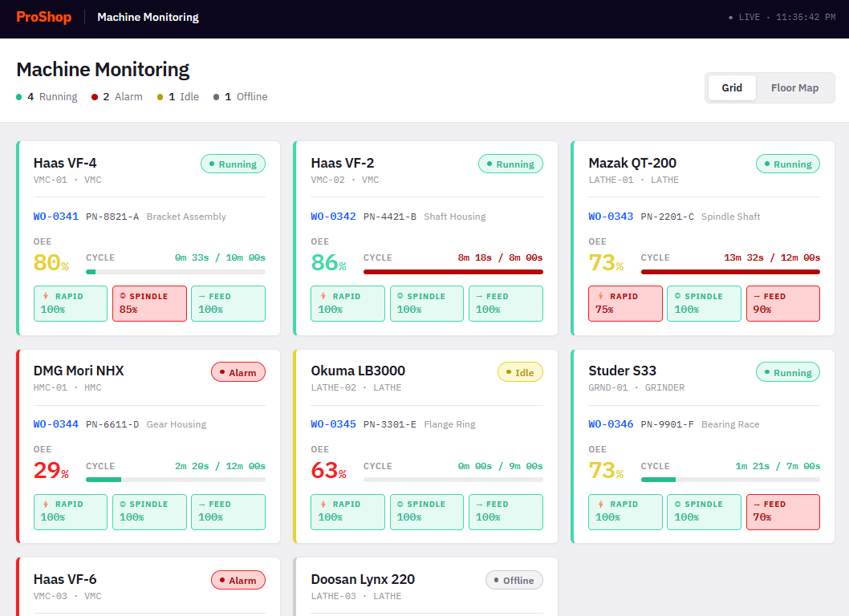Click the 1 Offline summary count
Screen dimensions: 849x616
(241, 97)
